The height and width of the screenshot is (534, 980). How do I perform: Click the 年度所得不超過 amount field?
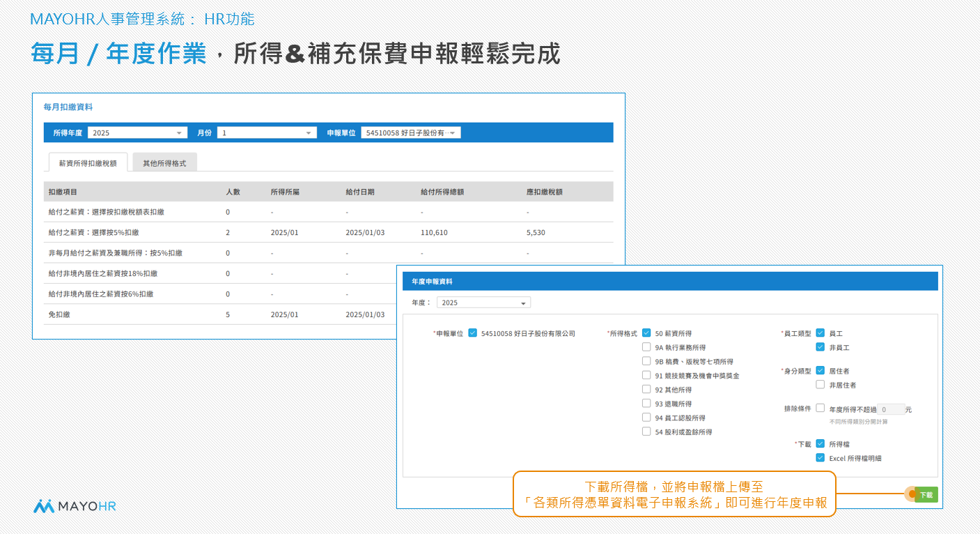[x=891, y=409]
